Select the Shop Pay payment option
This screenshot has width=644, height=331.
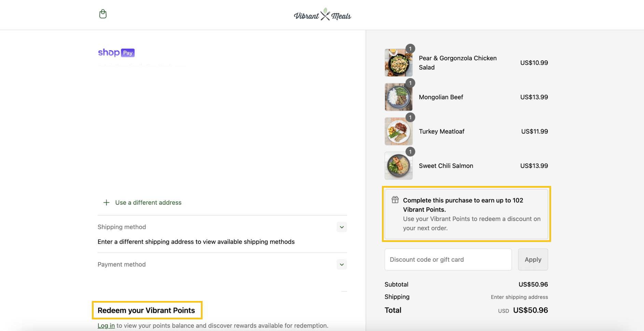point(116,53)
